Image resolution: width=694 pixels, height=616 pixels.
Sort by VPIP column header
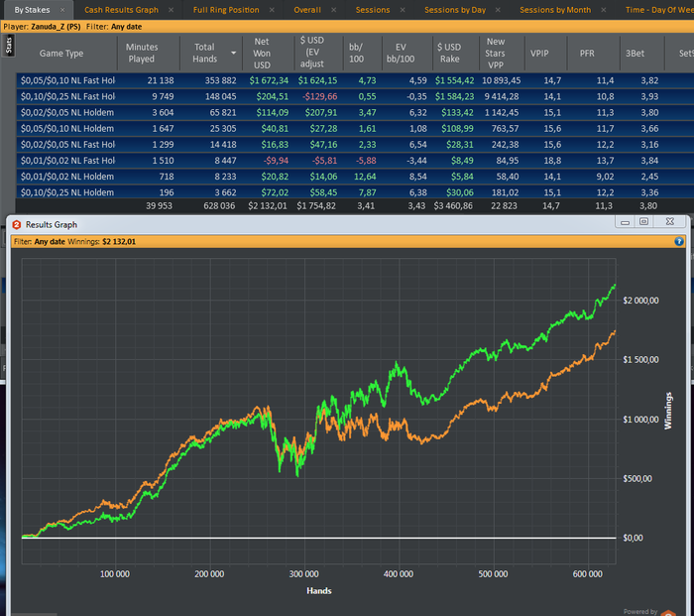coord(539,54)
